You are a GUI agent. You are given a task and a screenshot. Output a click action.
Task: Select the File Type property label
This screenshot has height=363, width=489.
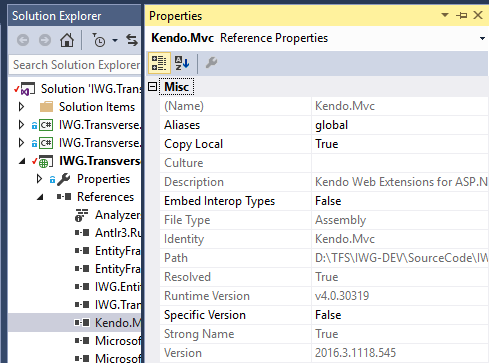click(x=187, y=220)
